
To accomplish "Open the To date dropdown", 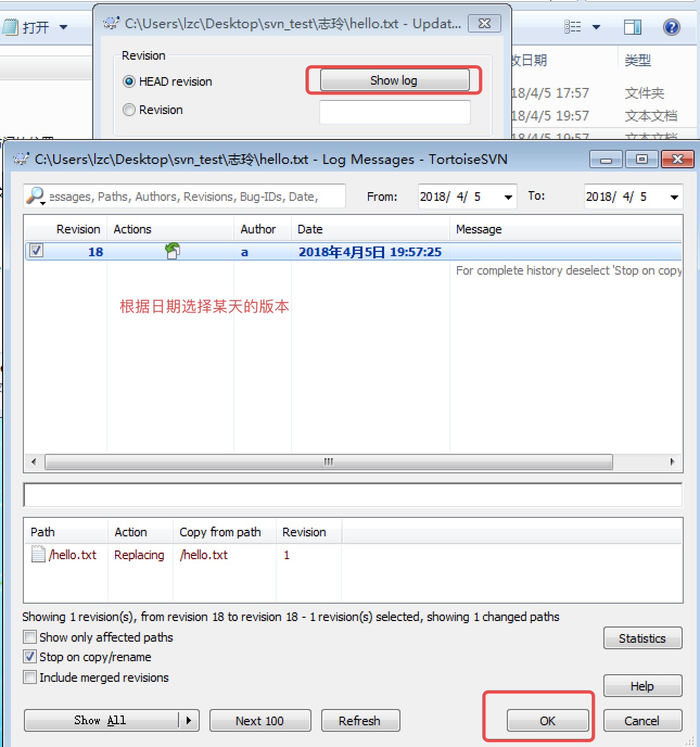I will (x=674, y=197).
